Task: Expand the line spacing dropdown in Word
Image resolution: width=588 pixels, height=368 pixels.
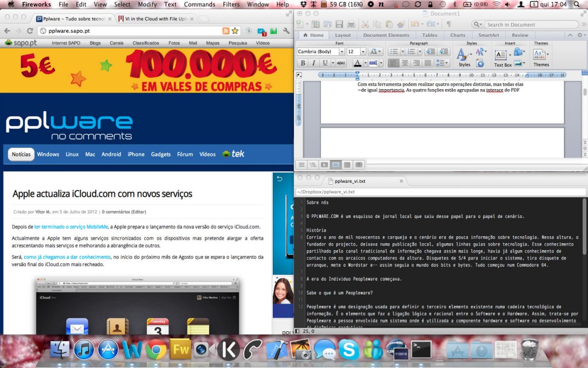Action: 442,63
